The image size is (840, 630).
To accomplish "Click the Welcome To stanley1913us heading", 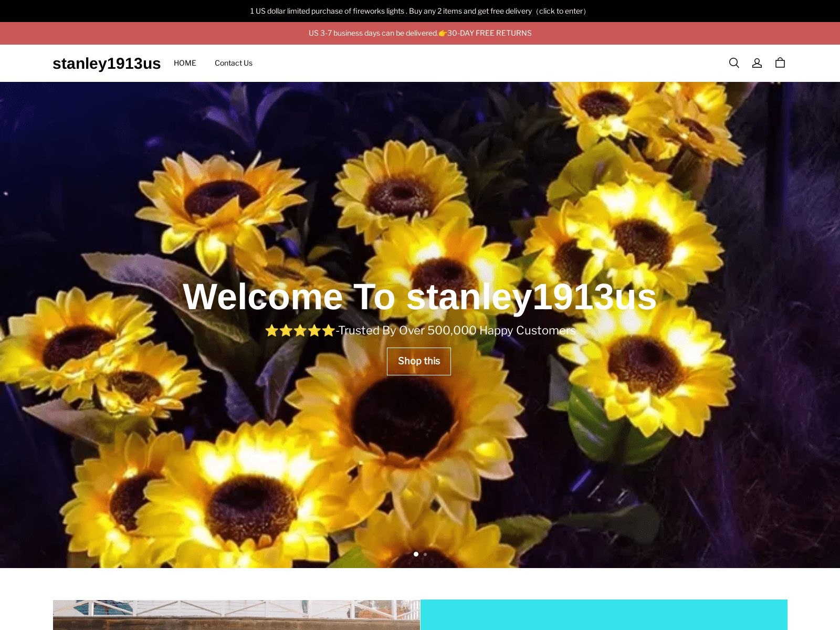I will (419, 297).
